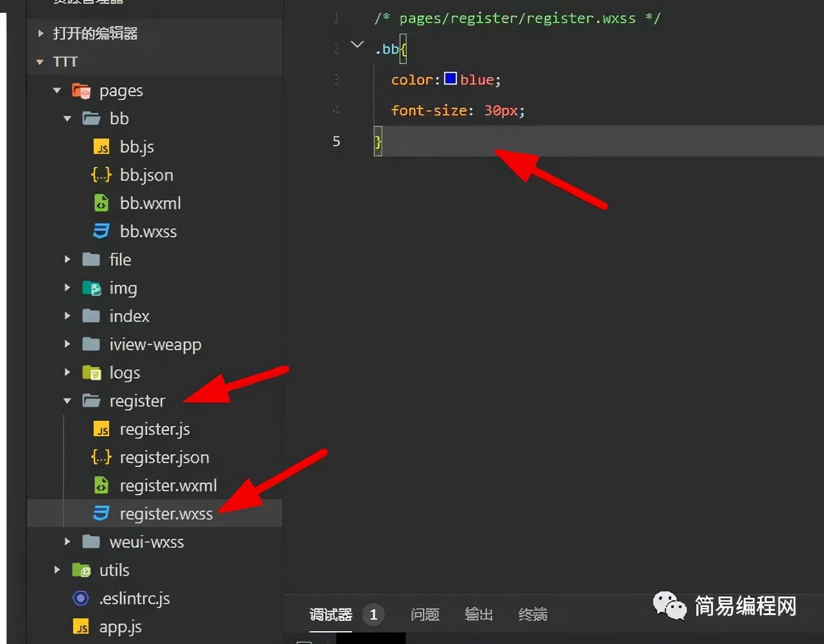Click the braces icon of register.json

point(101,457)
